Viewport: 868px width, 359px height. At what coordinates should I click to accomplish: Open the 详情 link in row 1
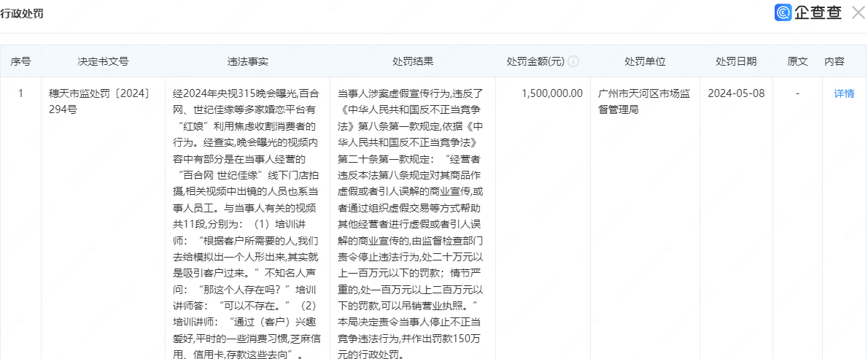click(x=844, y=93)
